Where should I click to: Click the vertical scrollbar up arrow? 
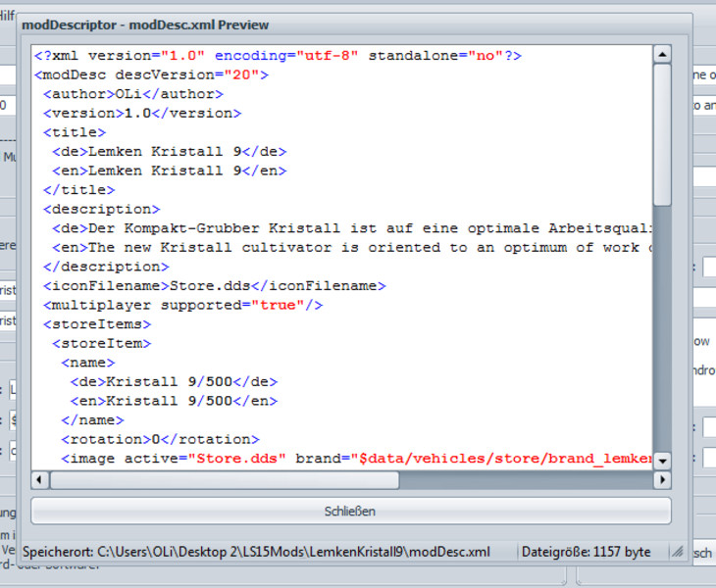click(x=662, y=55)
